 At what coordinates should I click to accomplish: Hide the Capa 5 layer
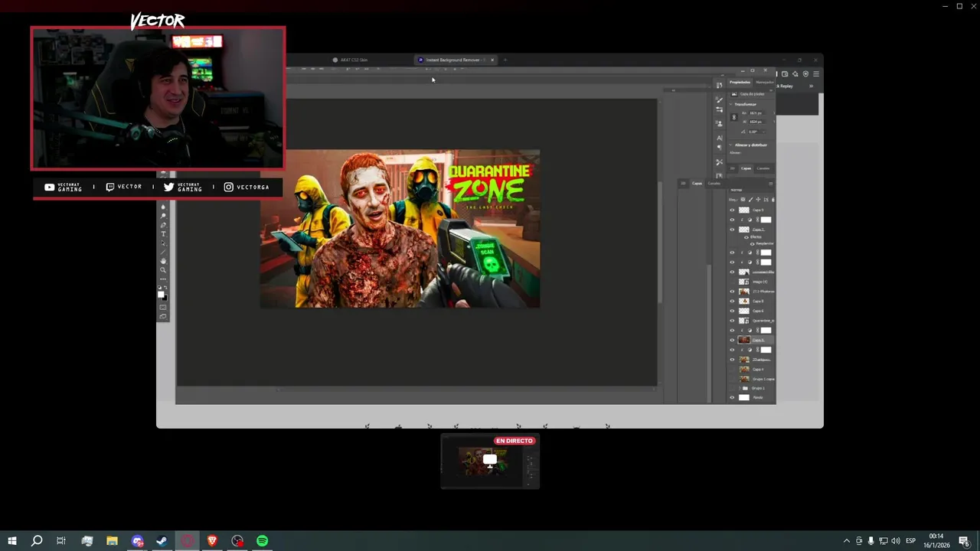(732, 340)
